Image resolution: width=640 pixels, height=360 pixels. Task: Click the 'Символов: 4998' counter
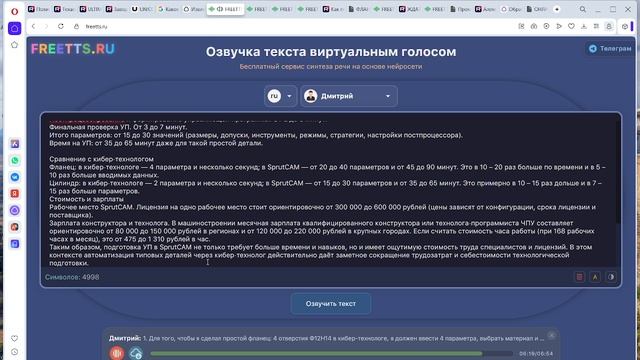coord(72,277)
